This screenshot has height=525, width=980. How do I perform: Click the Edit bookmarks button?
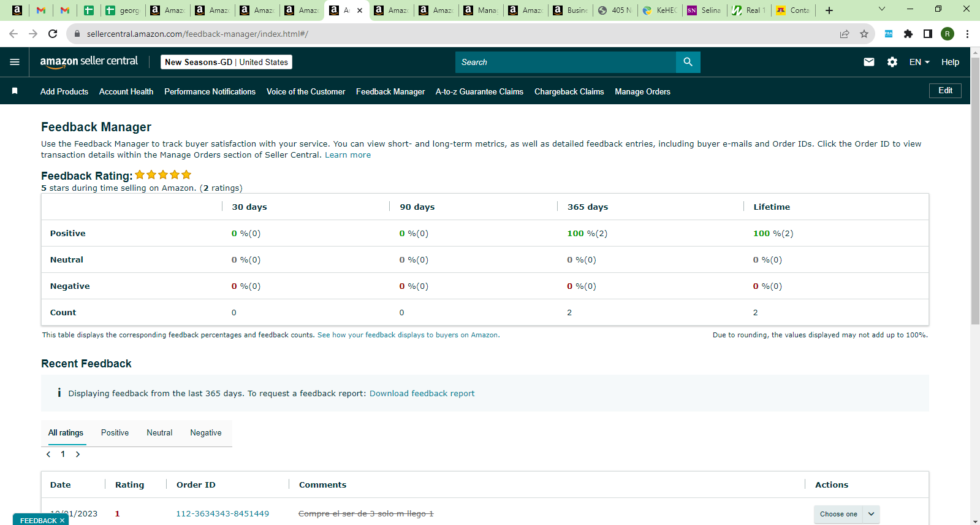[945, 91]
